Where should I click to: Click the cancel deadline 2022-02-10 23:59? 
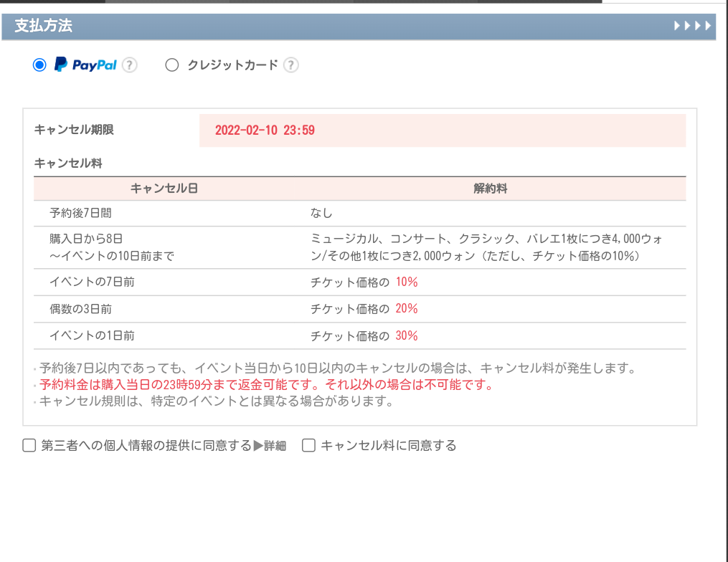click(x=265, y=130)
